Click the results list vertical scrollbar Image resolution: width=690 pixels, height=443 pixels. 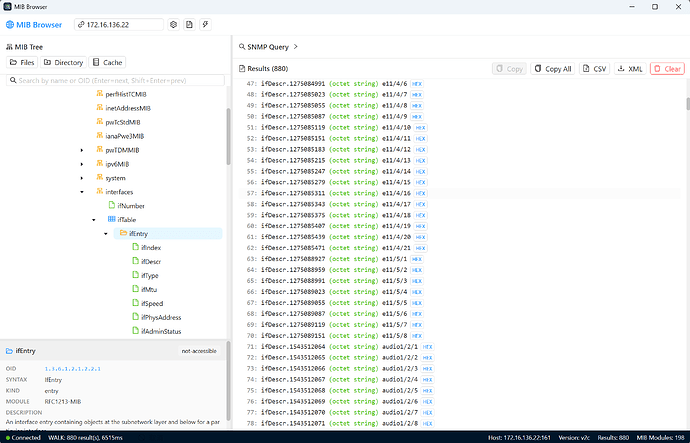pos(688,104)
